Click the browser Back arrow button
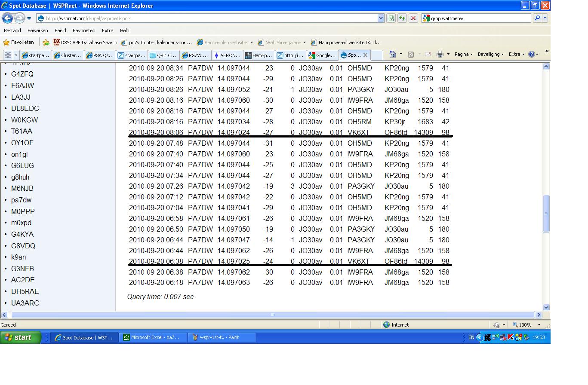 (x=7, y=18)
